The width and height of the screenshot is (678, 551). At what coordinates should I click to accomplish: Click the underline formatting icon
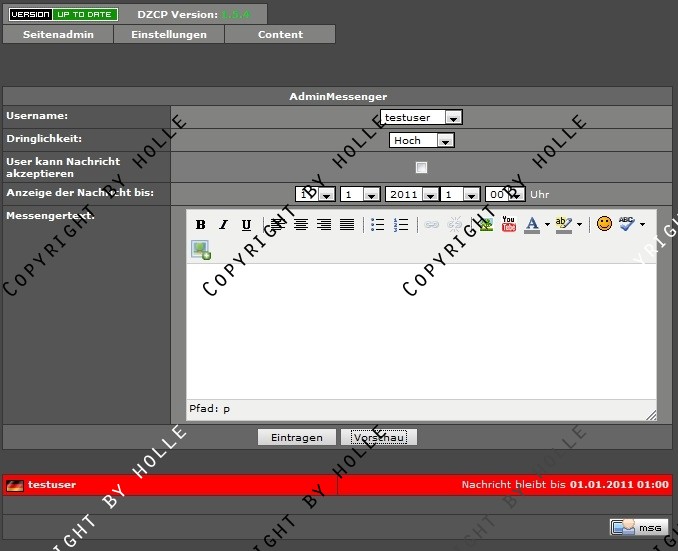click(246, 225)
